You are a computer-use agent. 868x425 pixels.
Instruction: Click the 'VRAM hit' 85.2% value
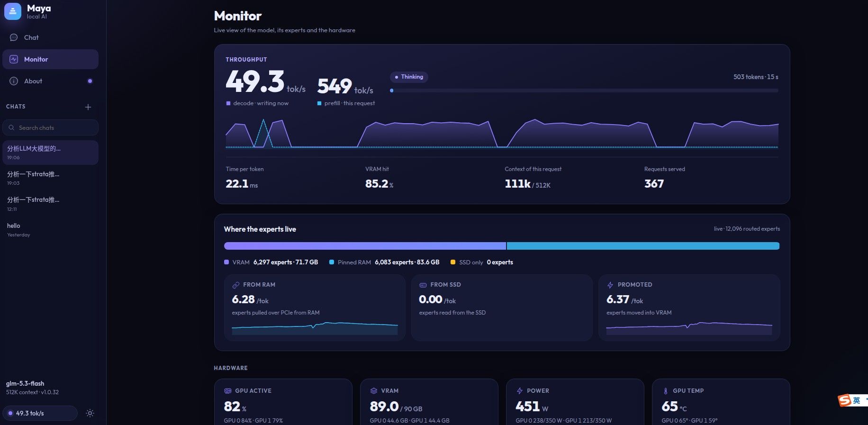click(379, 184)
